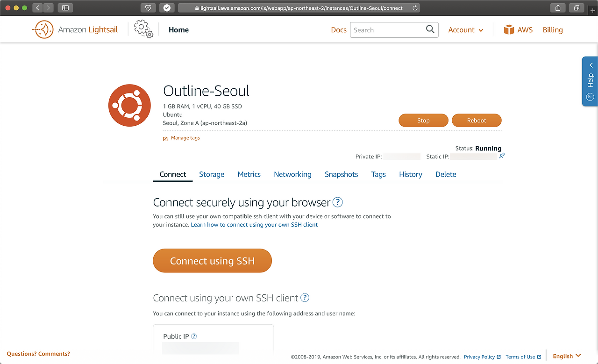The height and width of the screenshot is (364, 598).
Task: Open a new tab with the plus button
Action: click(593, 10)
